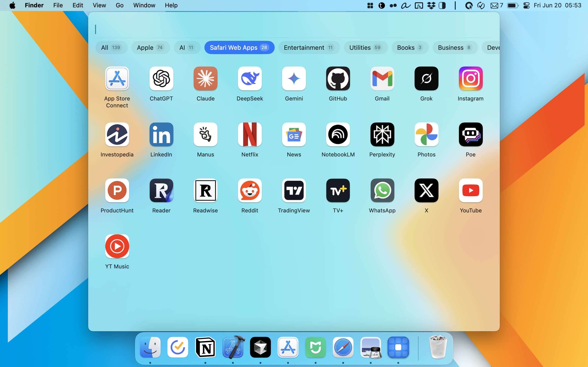Open the Manus app icon
The image size is (588, 367).
205,134
